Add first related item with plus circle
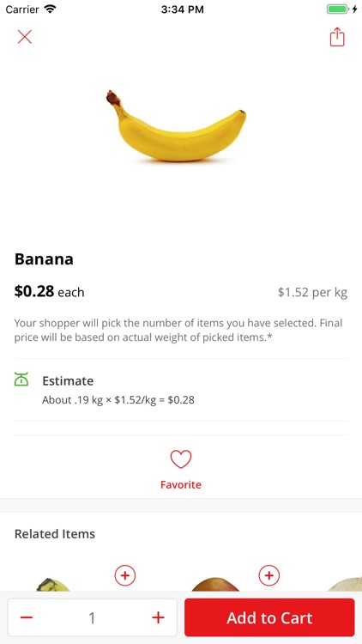Screen dimensions: 362x644 tap(125, 575)
